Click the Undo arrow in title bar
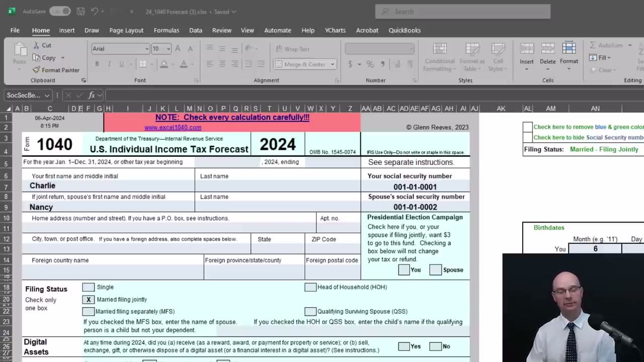The image size is (644, 362). [95, 11]
